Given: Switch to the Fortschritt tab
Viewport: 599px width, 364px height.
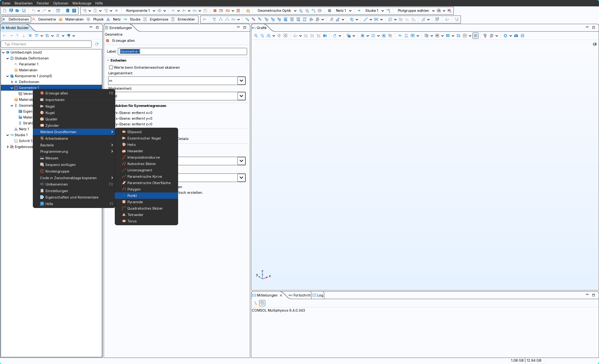Looking at the screenshot, I should click(301, 295).
